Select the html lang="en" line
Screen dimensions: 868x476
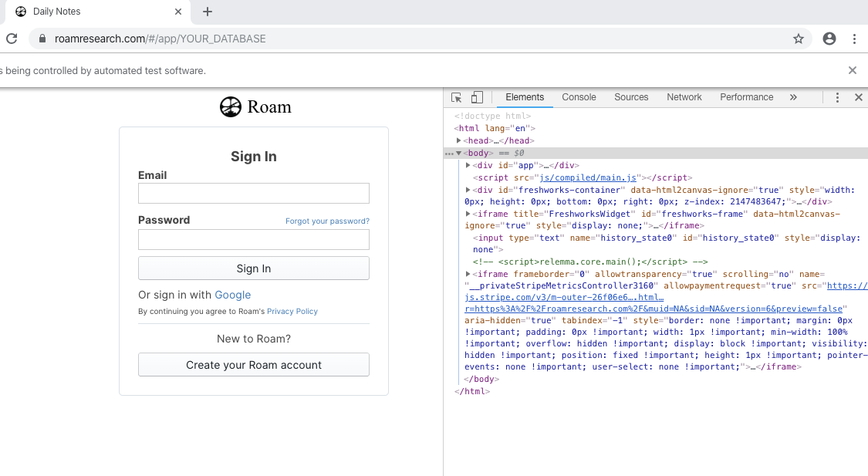pos(495,128)
